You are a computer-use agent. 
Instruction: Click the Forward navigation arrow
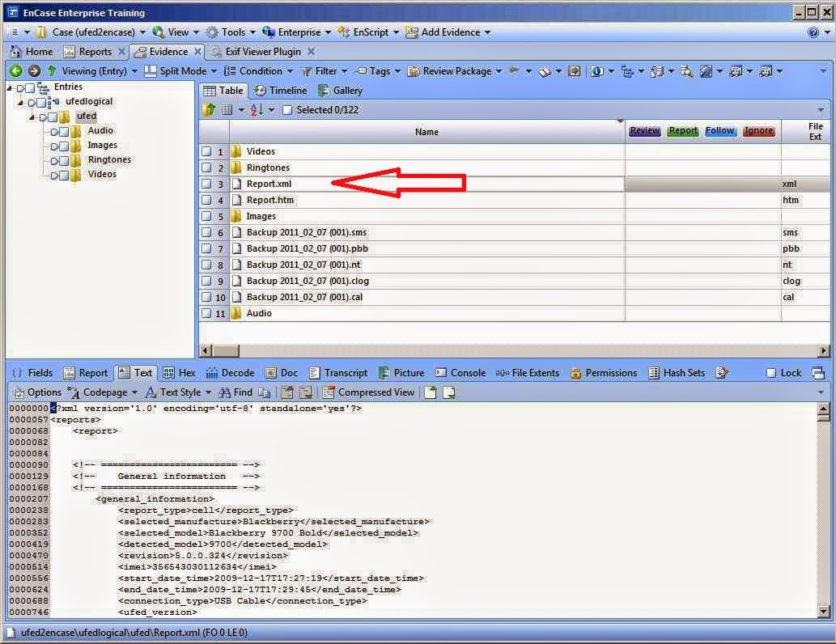click(x=33, y=71)
